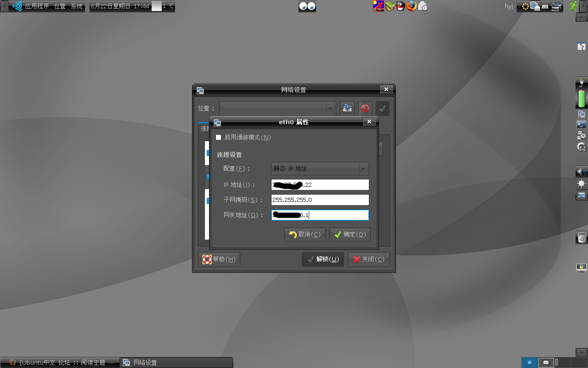Click the mail envelope in bottom panel
Viewport: 588px width, 368px height.
[546, 362]
